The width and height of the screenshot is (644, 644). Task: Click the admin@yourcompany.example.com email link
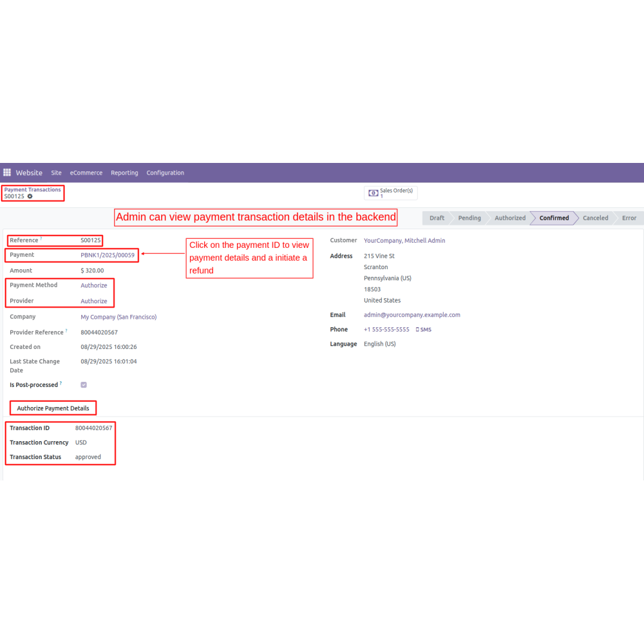pyautogui.click(x=412, y=315)
